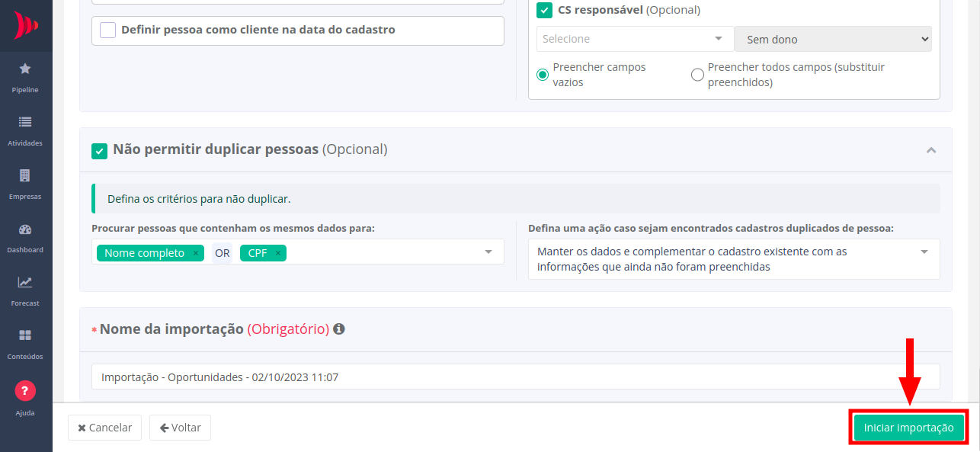This screenshot has height=452, width=980.
Task: Click the Iniciar importação button
Action: pyautogui.click(x=908, y=428)
